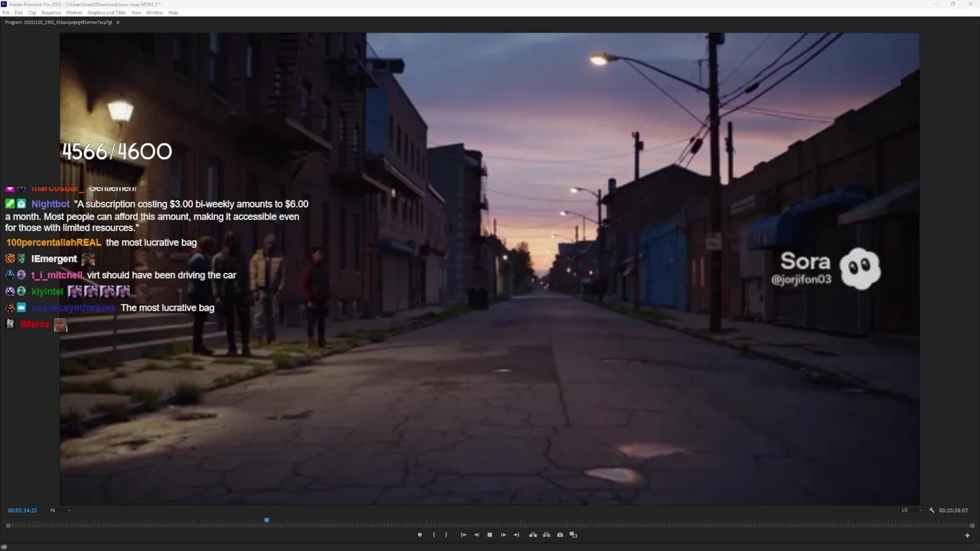Open the playback resolution 1/2 dropdown
This screenshot has width=980, height=551.
point(910,510)
